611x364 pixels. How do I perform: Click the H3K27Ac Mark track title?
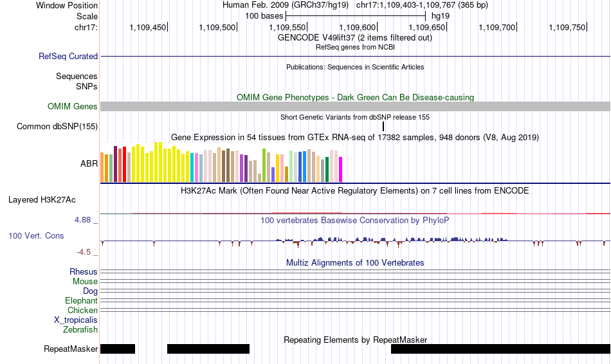coord(355,190)
